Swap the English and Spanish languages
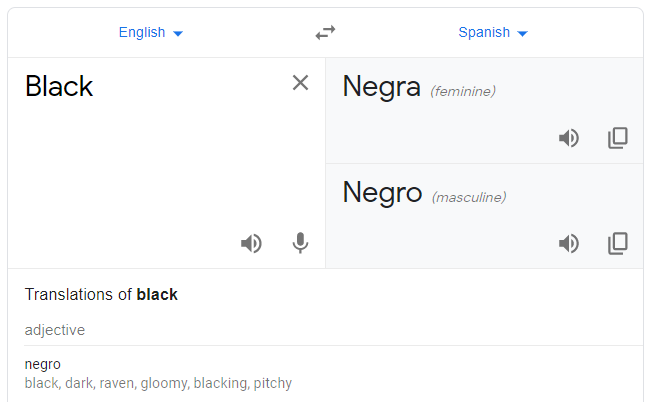 [x=325, y=32]
